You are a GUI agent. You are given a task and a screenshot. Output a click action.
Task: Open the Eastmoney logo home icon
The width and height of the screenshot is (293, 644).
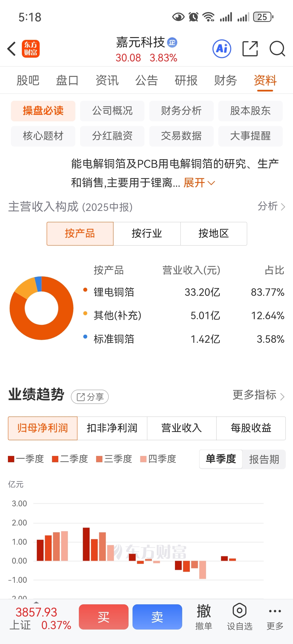(31, 49)
